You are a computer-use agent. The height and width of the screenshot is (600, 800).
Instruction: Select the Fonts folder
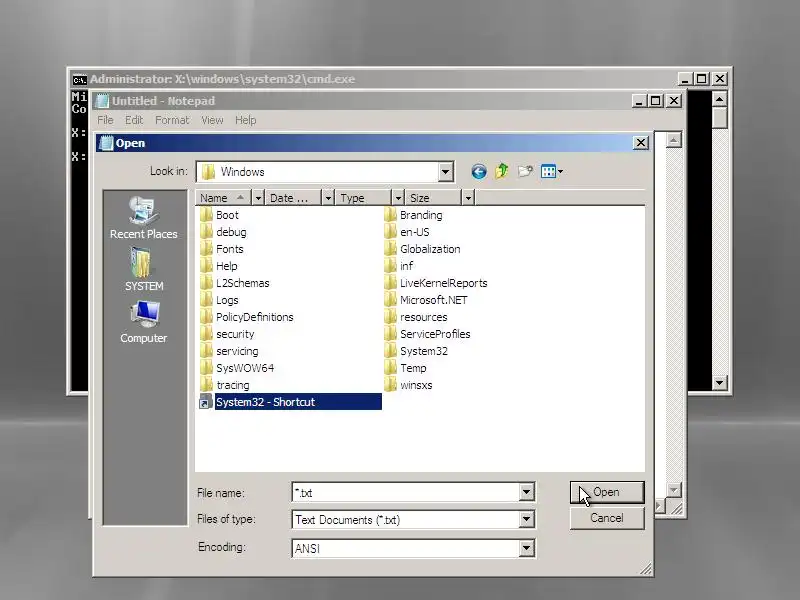click(222, 249)
